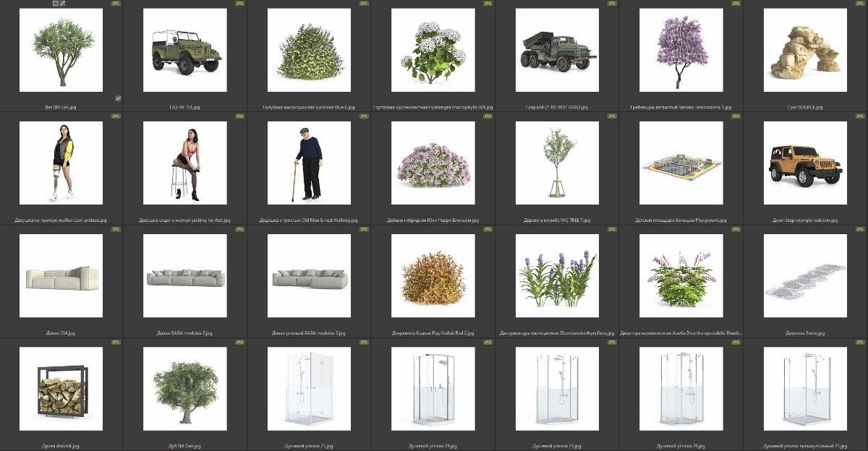This screenshot has width=868, height=451.
Task: Click the small square icon above the elm tree
Action: [56, 4]
